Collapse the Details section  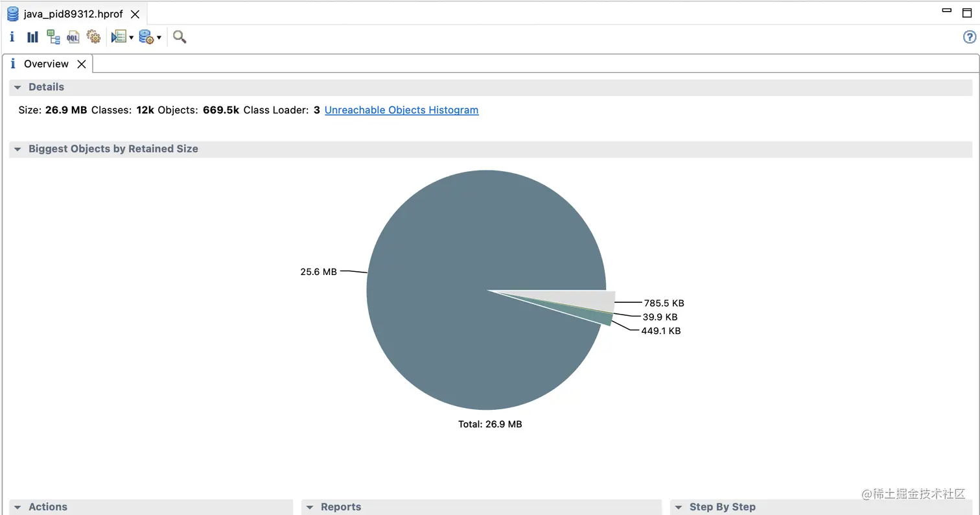(17, 88)
